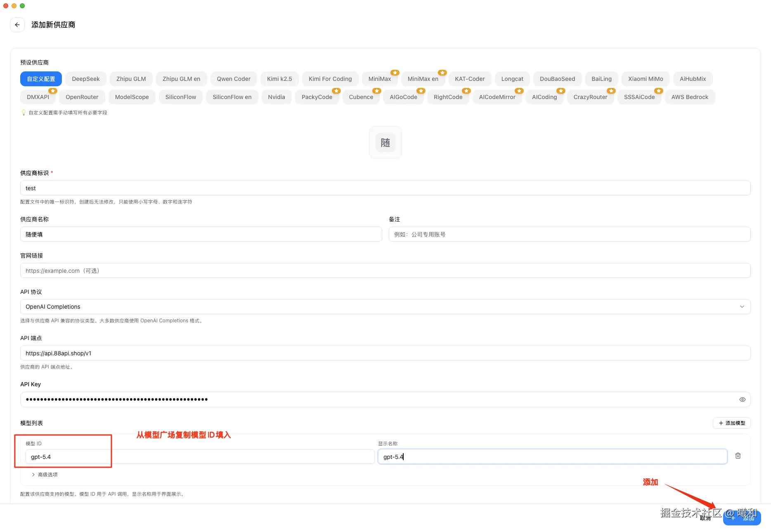Viewport: 771px width, 532px height.
Task: Click the 备注 notes input field
Action: pos(570,234)
